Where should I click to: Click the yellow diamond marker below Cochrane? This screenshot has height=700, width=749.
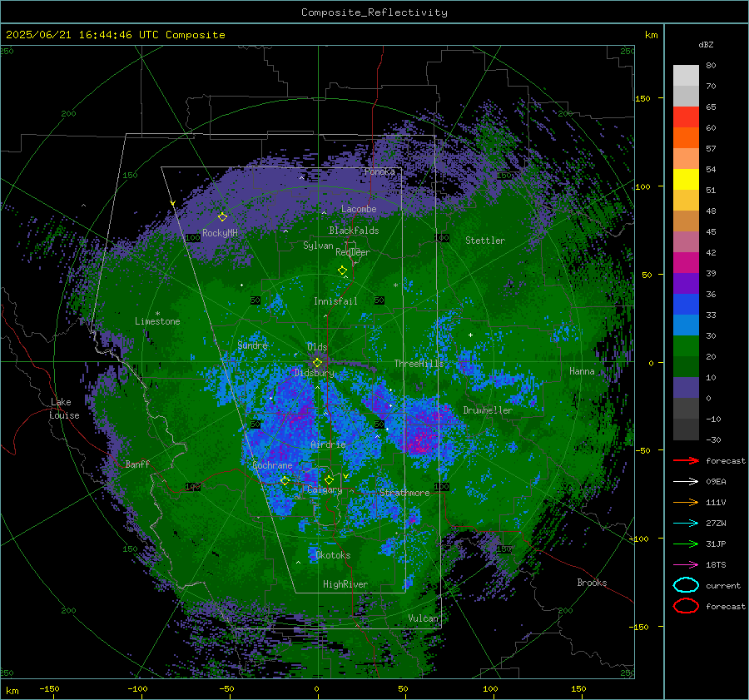point(285,480)
